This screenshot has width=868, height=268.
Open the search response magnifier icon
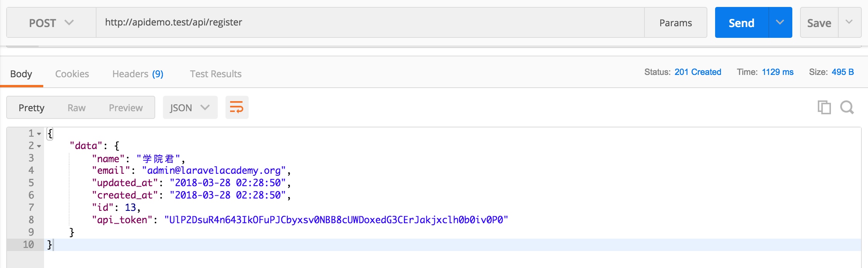pos(847,107)
